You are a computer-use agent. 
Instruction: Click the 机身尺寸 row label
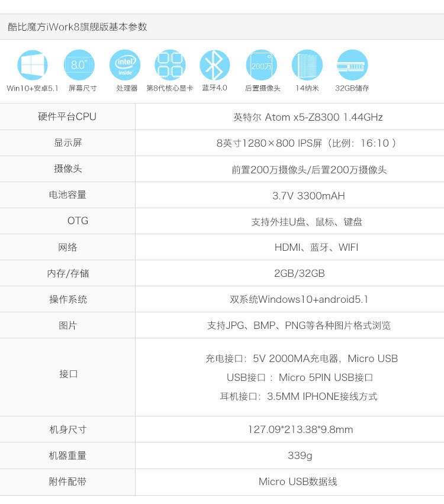(x=68, y=429)
